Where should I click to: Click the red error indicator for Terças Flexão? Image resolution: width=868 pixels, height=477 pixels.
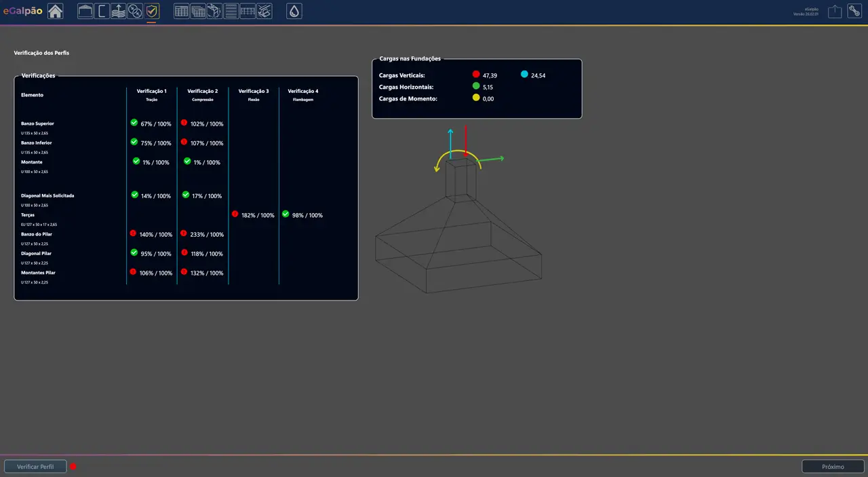pyautogui.click(x=235, y=214)
